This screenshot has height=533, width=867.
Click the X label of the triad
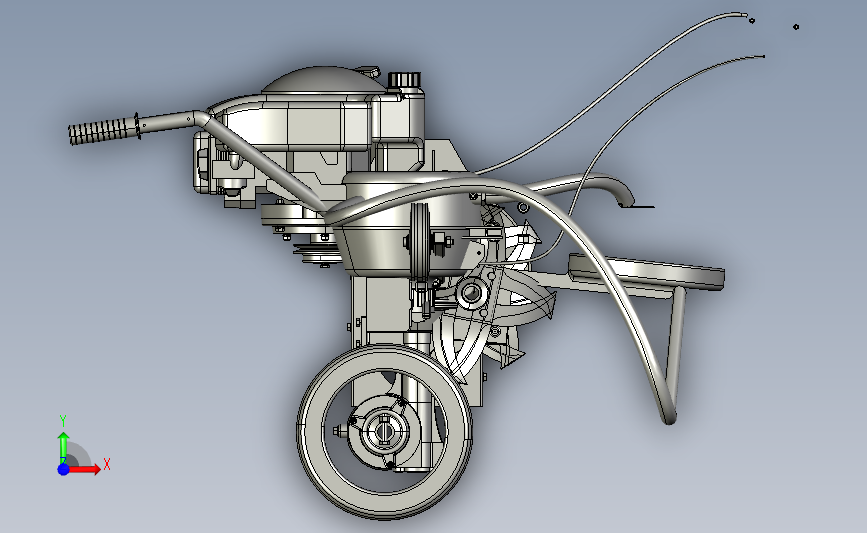(107, 464)
